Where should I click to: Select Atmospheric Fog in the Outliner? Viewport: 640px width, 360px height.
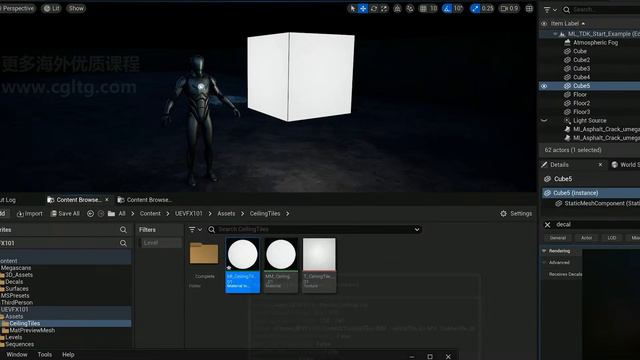pyautogui.click(x=595, y=42)
